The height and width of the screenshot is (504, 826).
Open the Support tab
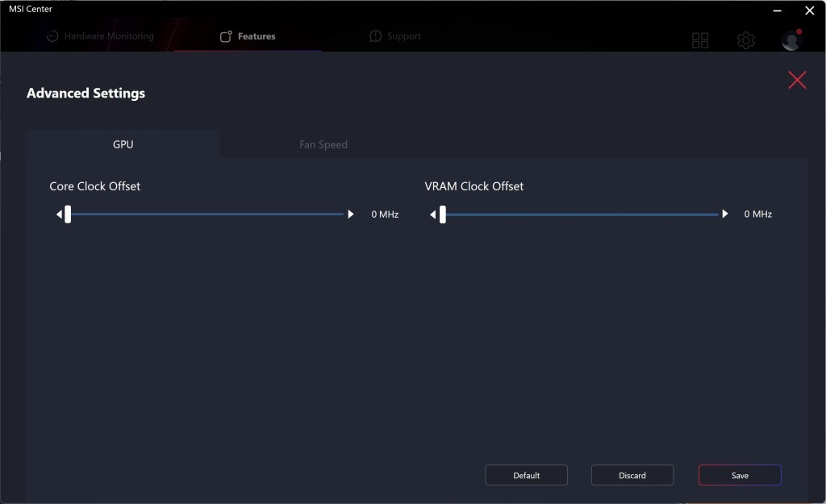tap(395, 35)
